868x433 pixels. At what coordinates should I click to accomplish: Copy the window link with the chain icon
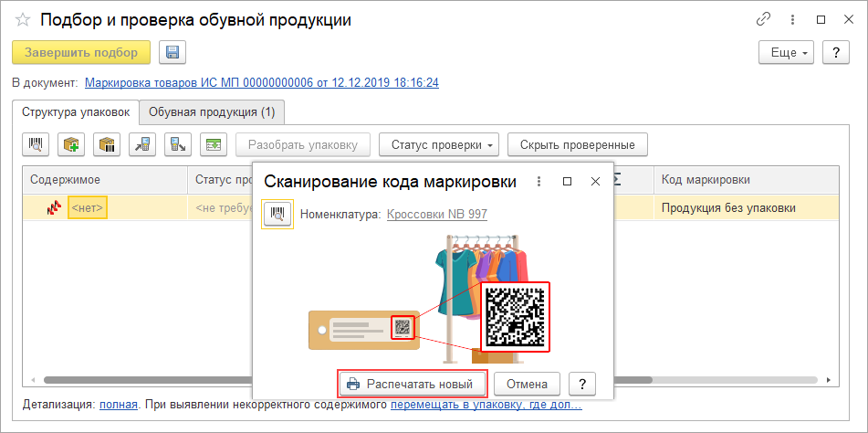(x=763, y=20)
